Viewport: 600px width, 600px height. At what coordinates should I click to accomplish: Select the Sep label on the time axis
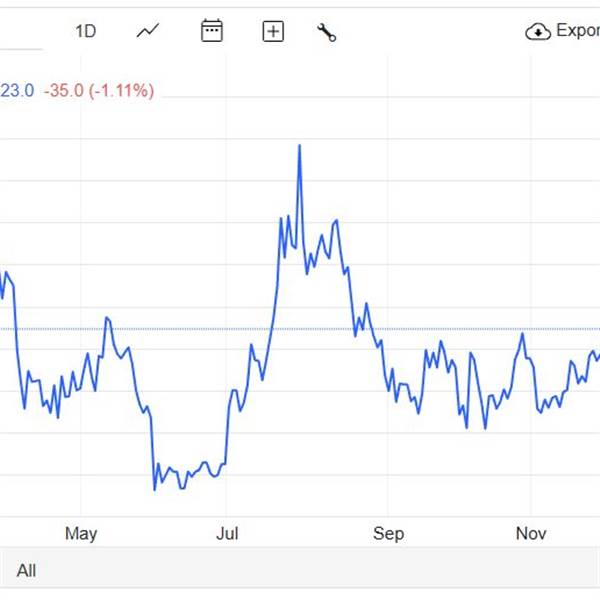[388, 534]
